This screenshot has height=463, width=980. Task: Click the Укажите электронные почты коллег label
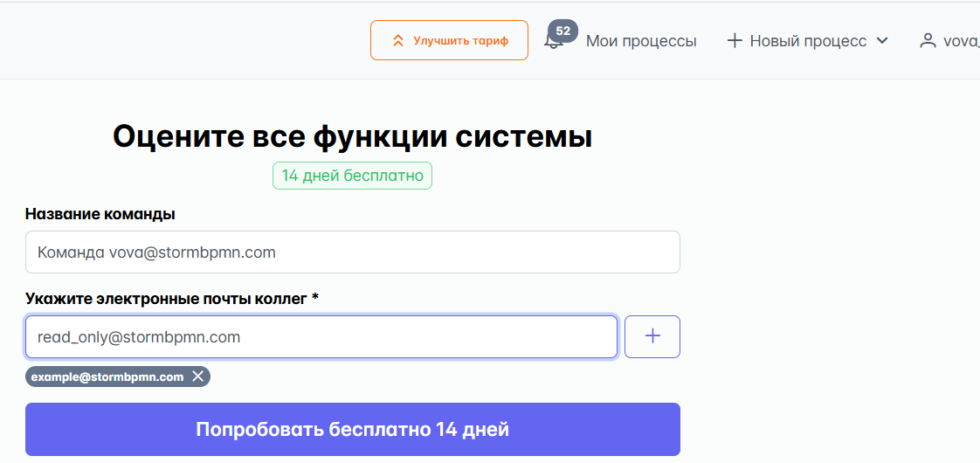[x=172, y=299]
